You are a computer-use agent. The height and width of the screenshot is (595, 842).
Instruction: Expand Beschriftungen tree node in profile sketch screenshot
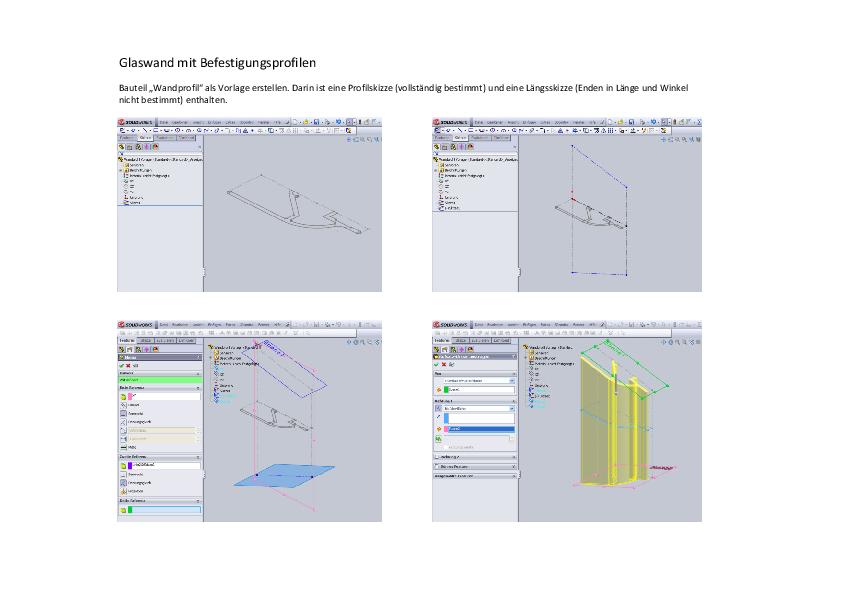(120, 170)
